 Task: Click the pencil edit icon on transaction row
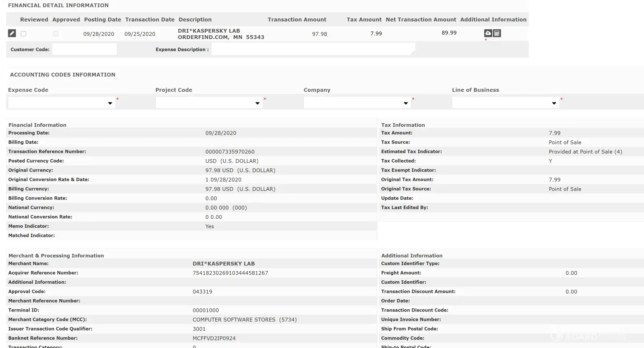tap(12, 33)
